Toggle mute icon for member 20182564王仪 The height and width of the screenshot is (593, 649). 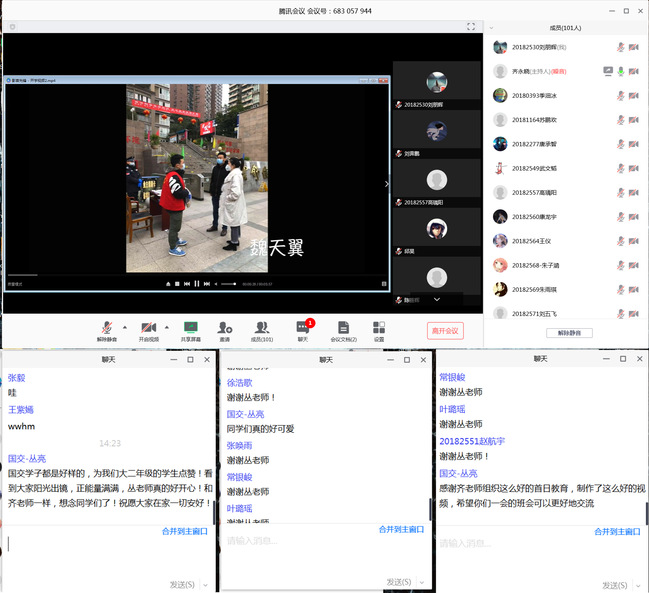[621, 240]
